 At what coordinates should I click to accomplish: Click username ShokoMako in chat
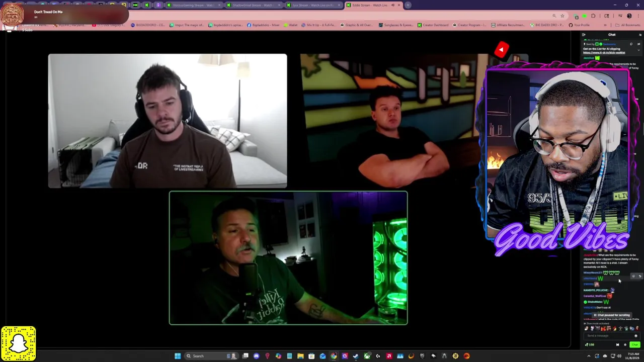click(x=595, y=302)
